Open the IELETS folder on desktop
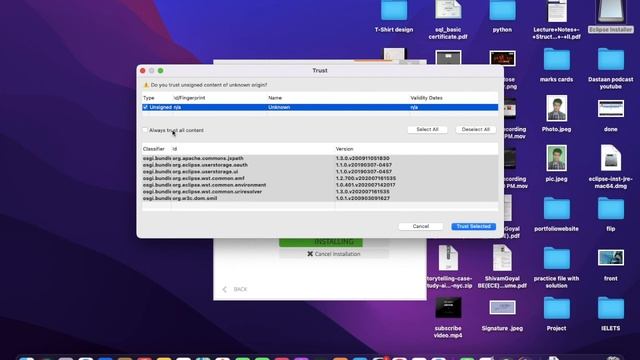This screenshot has width=640, height=360. tap(611, 309)
